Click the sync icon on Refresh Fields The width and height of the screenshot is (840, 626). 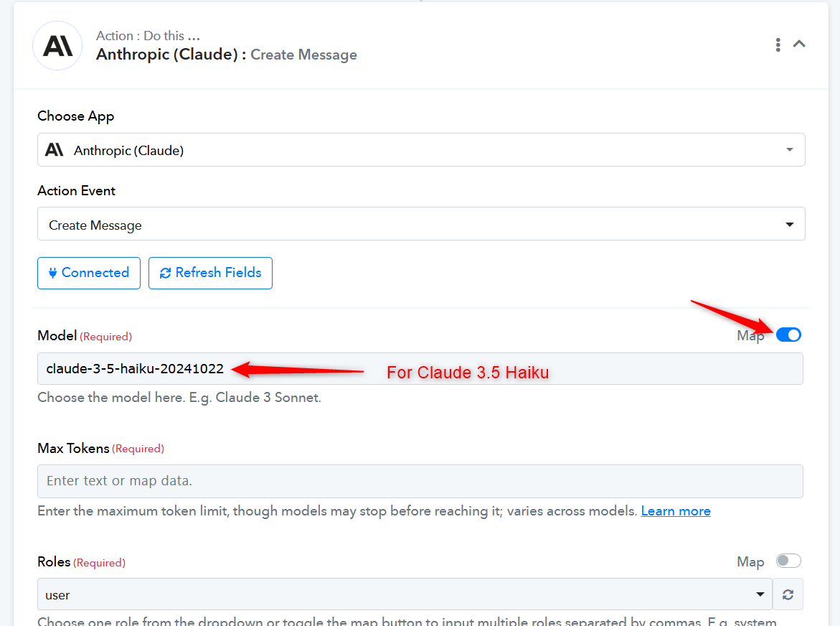[166, 273]
